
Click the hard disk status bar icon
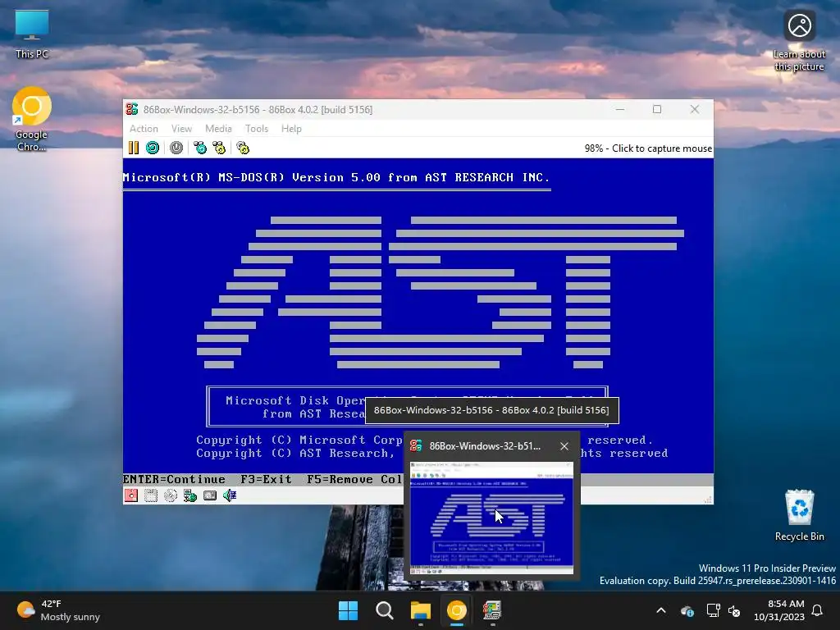210,495
